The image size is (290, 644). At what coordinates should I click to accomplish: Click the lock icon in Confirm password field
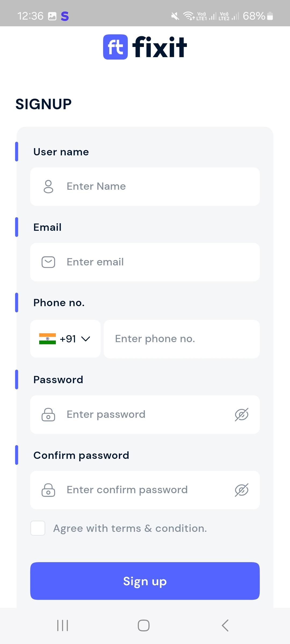point(48,490)
